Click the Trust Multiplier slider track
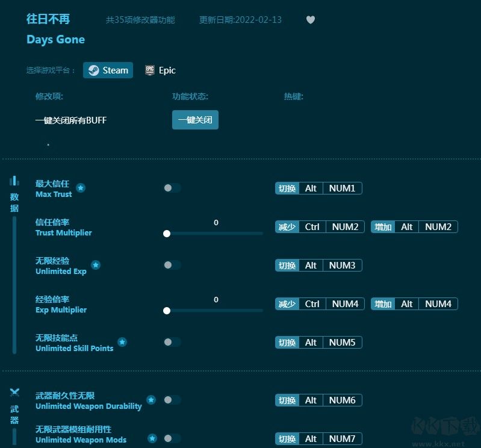Screen dimensions: 481x448 click(x=214, y=234)
